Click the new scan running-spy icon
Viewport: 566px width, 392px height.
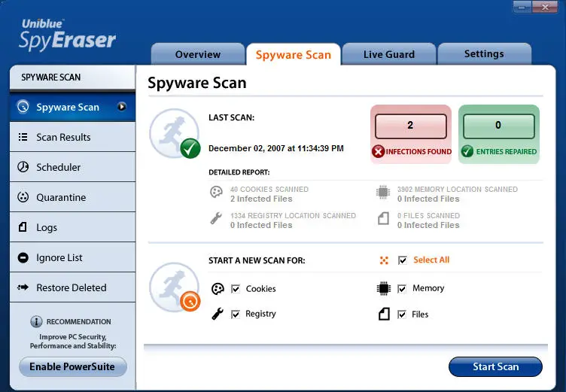pyautogui.click(x=175, y=287)
